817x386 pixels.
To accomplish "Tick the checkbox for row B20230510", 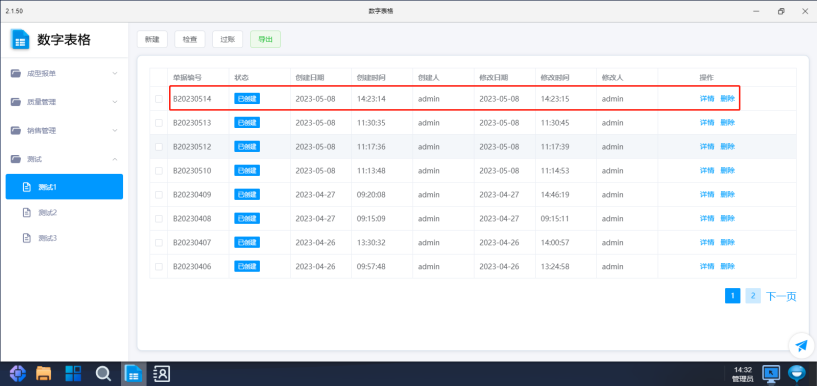I will click(x=159, y=171).
